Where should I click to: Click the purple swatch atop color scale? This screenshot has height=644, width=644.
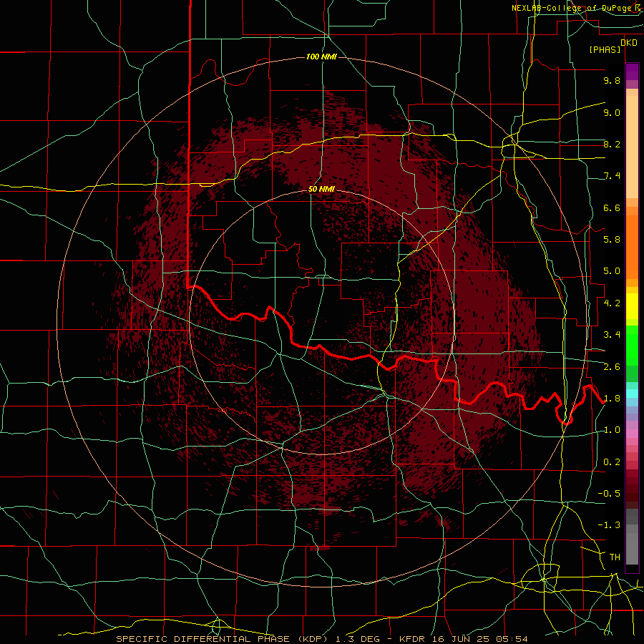point(632,72)
